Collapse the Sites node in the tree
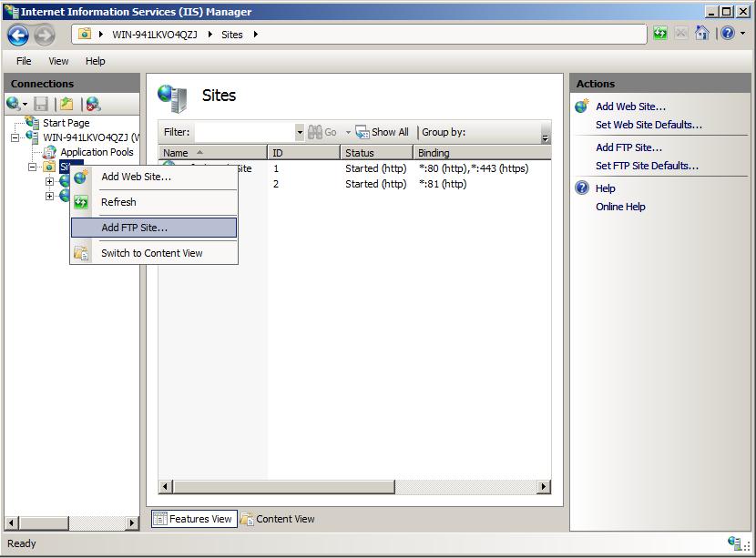 click(33, 167)
